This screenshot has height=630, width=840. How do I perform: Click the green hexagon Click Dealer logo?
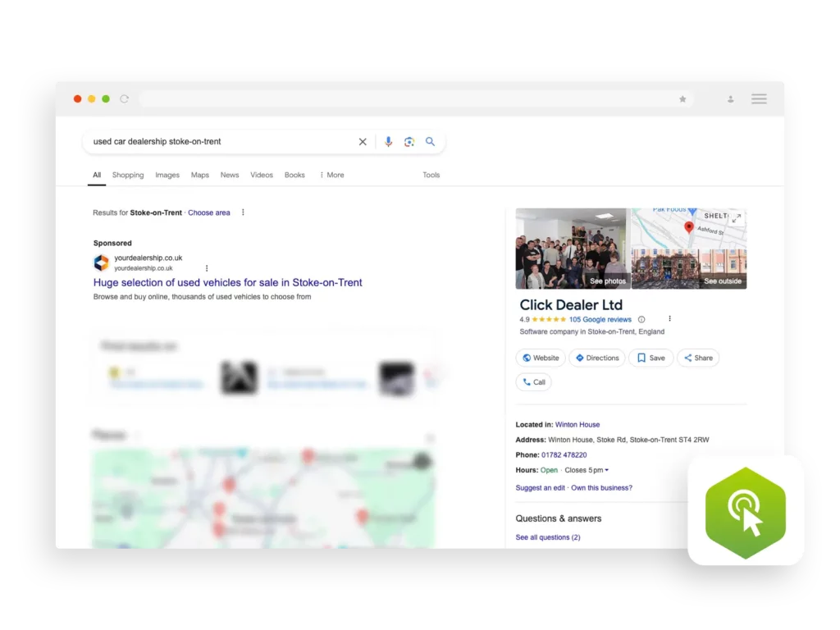pyautogui.click(x=746, y=513)
